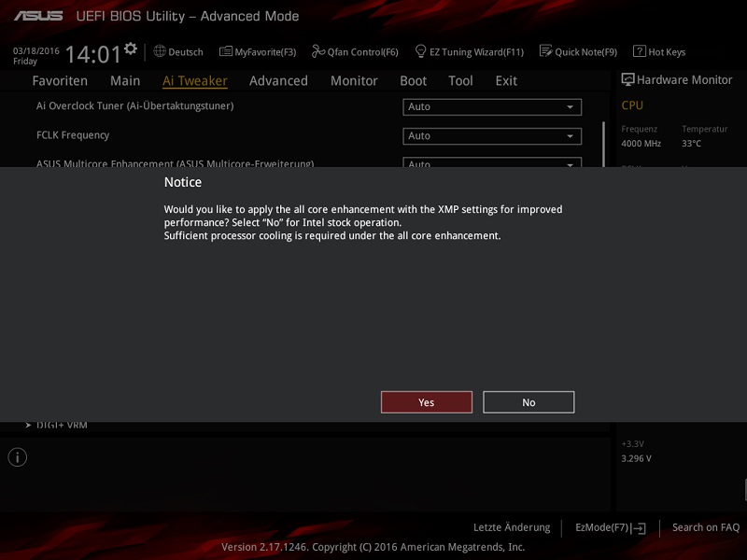
Task: Open the Favoriten tab
Action: tap(60, 81)
